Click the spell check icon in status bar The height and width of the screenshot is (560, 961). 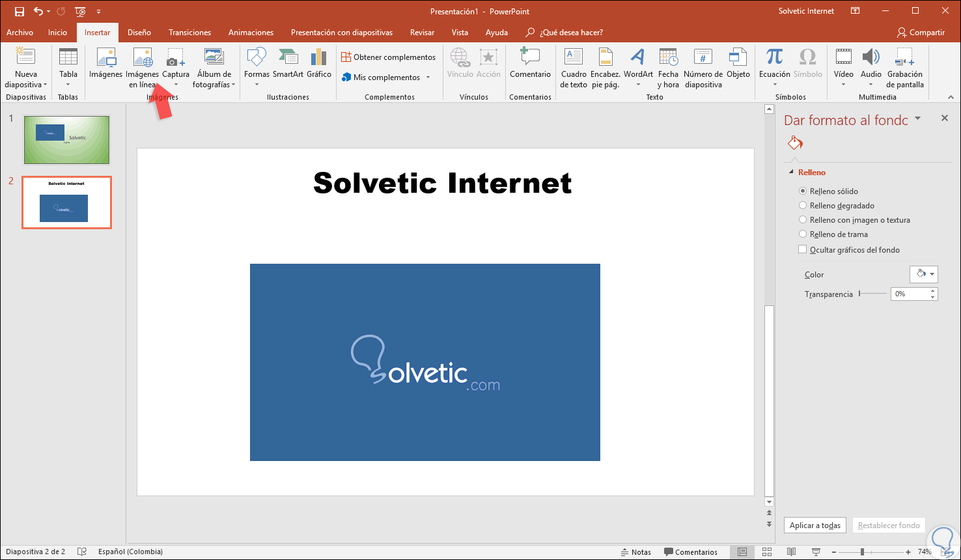point(82,552)
